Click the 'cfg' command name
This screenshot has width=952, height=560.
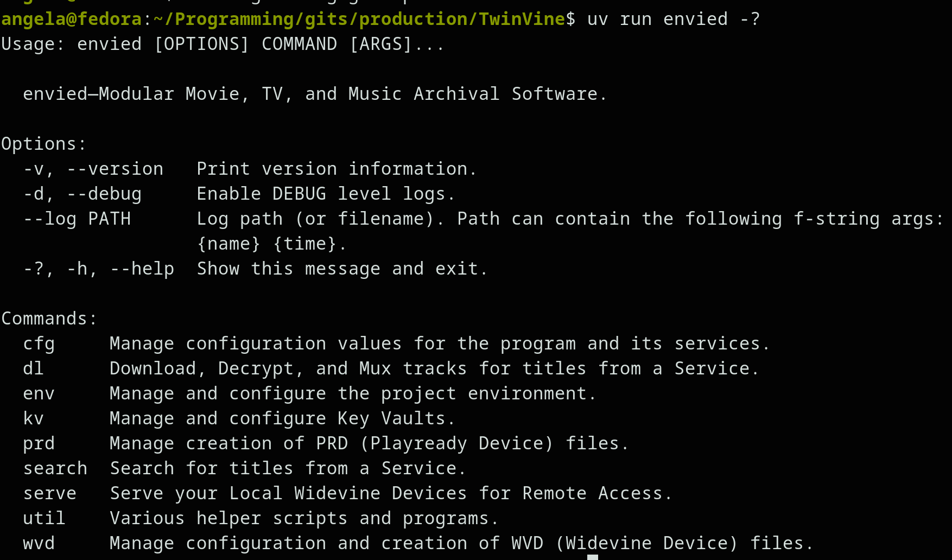coord(39,343)
